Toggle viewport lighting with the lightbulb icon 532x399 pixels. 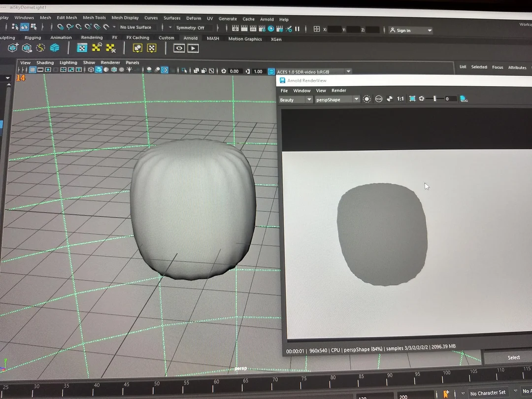[131, 69]
